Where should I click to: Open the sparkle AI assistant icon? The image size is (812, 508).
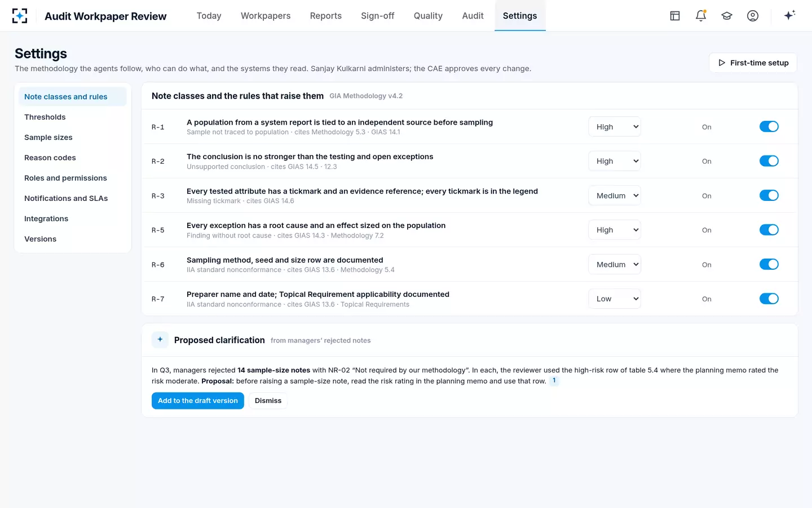click(789, 15)
